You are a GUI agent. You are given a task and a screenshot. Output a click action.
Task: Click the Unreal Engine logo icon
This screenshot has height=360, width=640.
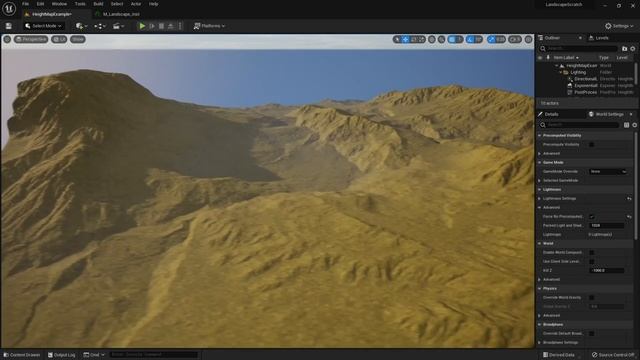(x=9, y=9)
